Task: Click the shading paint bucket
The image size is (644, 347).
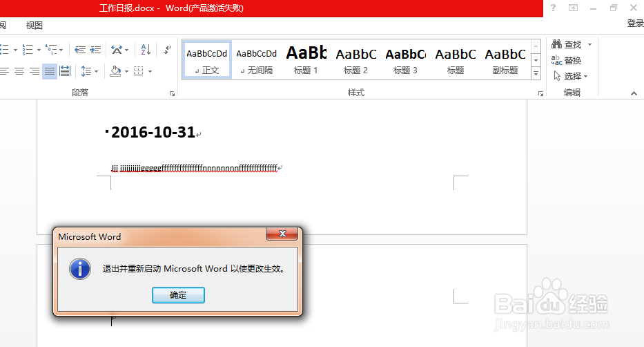Action: click(x=116, y=71)
